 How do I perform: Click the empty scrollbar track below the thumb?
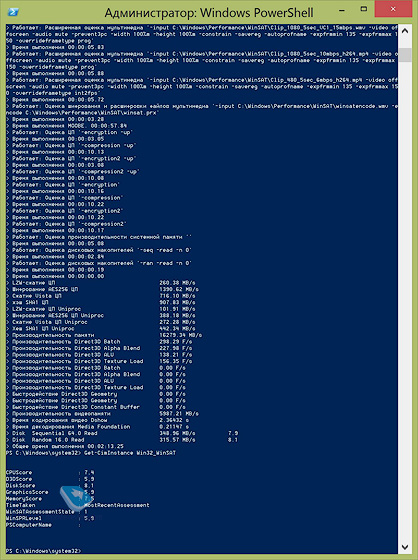(x=405, y=300)
